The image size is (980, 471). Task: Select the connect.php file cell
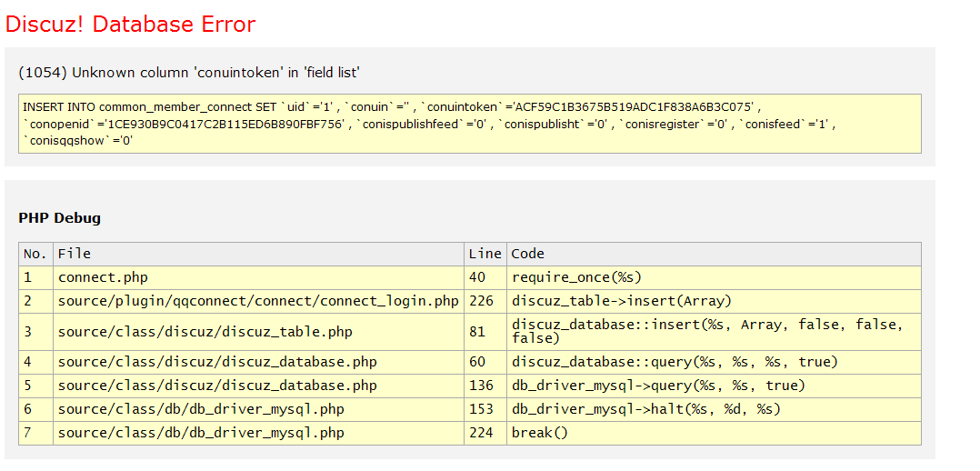point(103,277)
